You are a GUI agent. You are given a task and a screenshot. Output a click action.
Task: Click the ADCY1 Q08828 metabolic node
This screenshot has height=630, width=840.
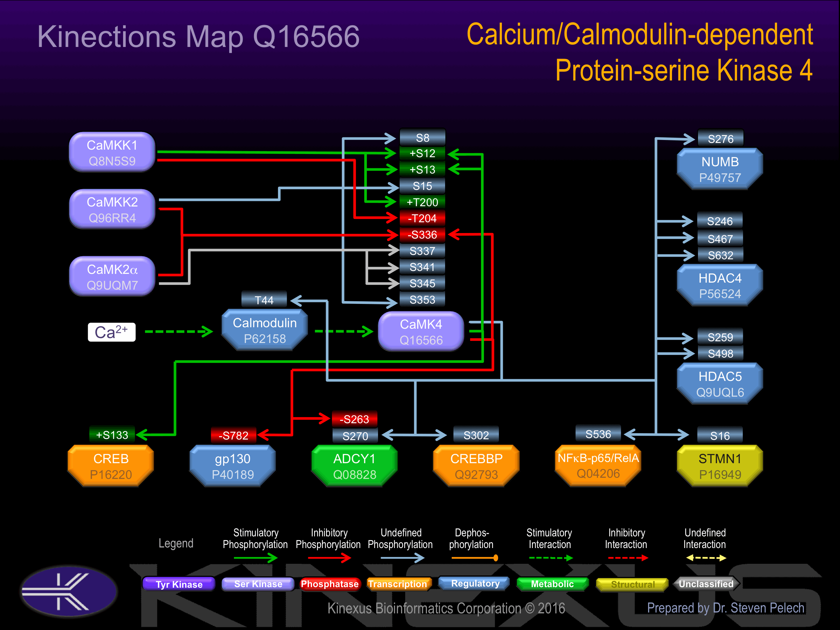(x=355, y=466)
